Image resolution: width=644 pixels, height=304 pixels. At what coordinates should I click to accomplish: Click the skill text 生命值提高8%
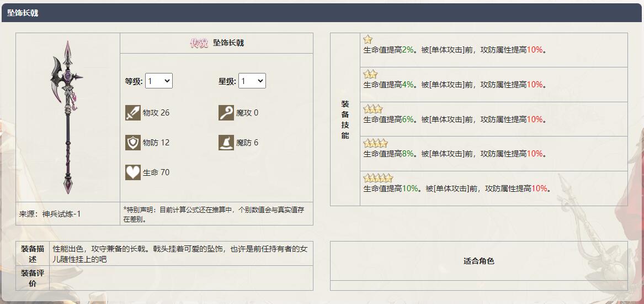point(388,154)
